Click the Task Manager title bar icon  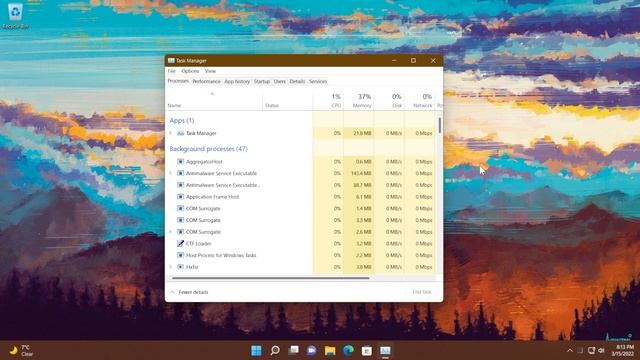pyautogui.click(x=171, y=60)
